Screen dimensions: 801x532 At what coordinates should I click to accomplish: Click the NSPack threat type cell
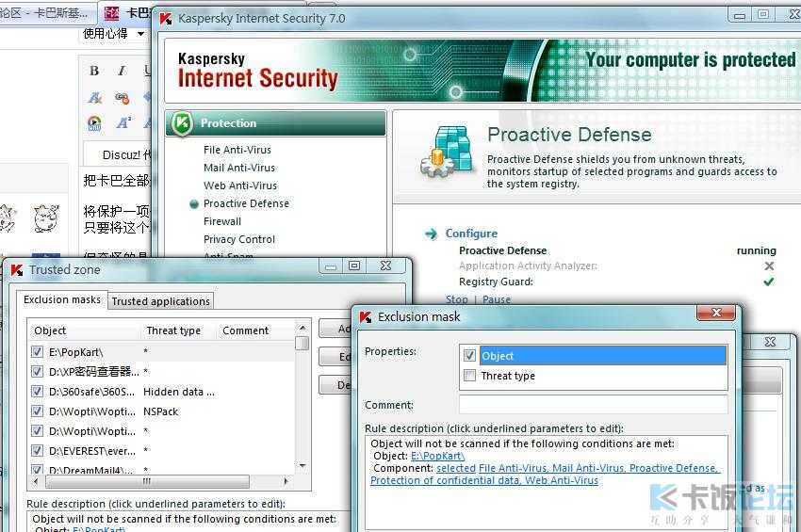point(160,411)
